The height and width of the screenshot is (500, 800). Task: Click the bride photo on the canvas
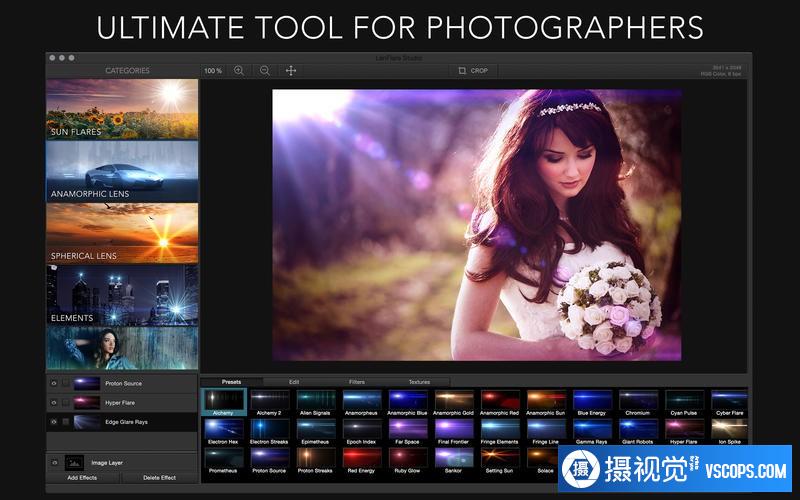(477, 225)
